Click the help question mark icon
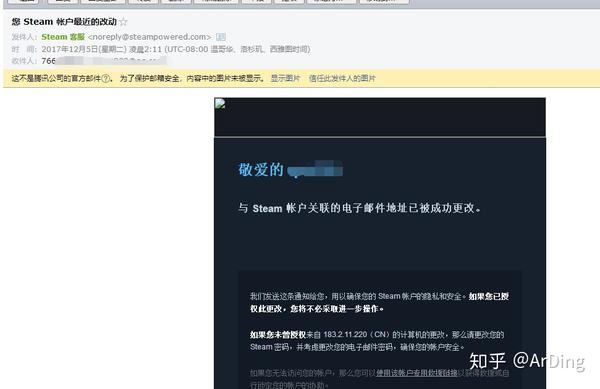The image size is (600, 389). tap(106, 78)
